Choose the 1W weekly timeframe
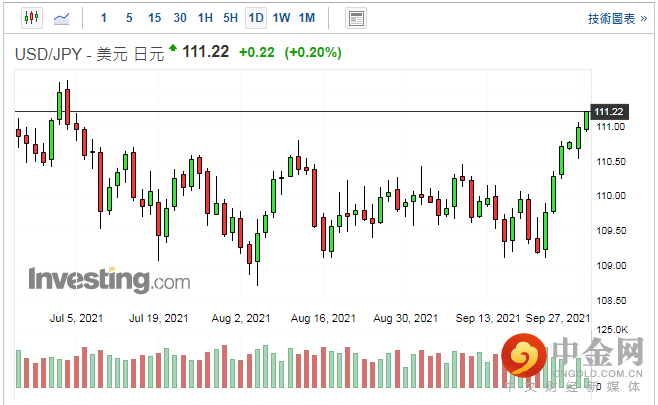This screenshot has width=658, height=405. tap(281, 18)
